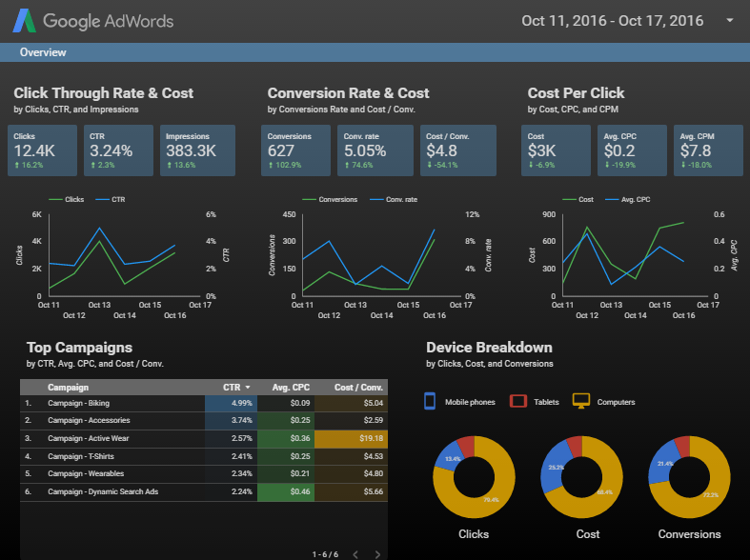Click the 13.4% mobile slice in Clicks donut

click(450, 456)
